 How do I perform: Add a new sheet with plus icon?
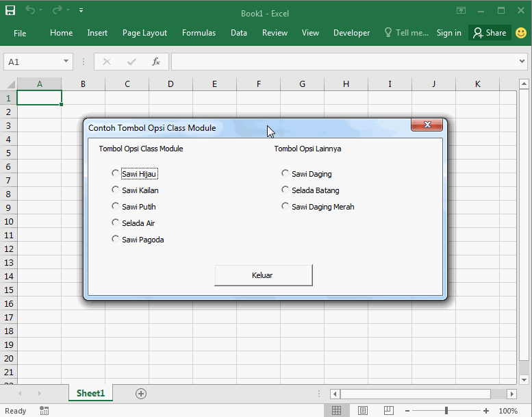point(141,394)
